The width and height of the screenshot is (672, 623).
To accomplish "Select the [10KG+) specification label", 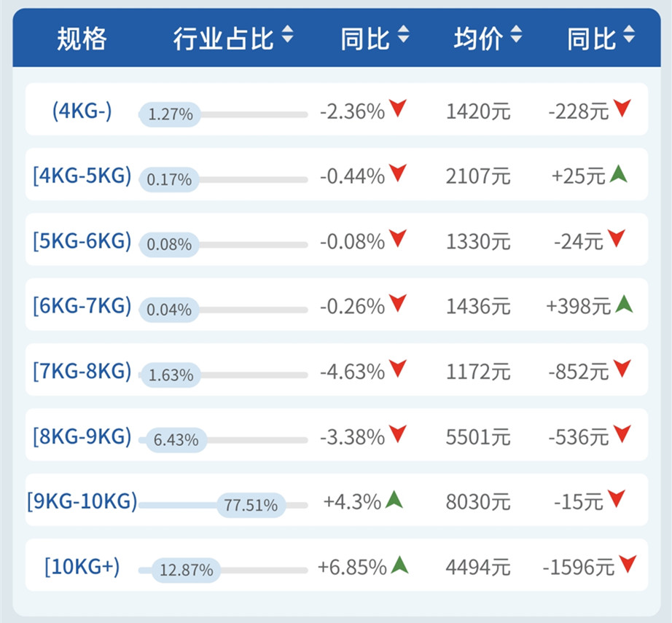I will click(82, 566).
